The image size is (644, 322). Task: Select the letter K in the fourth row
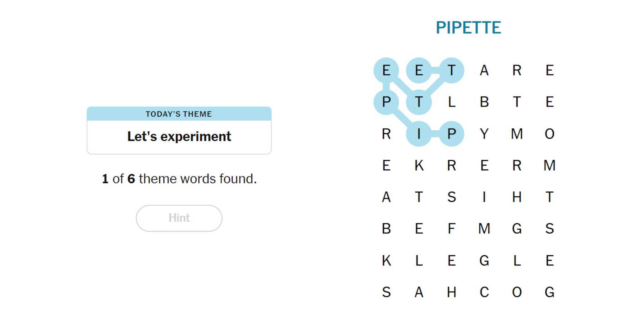pos(419,165)
